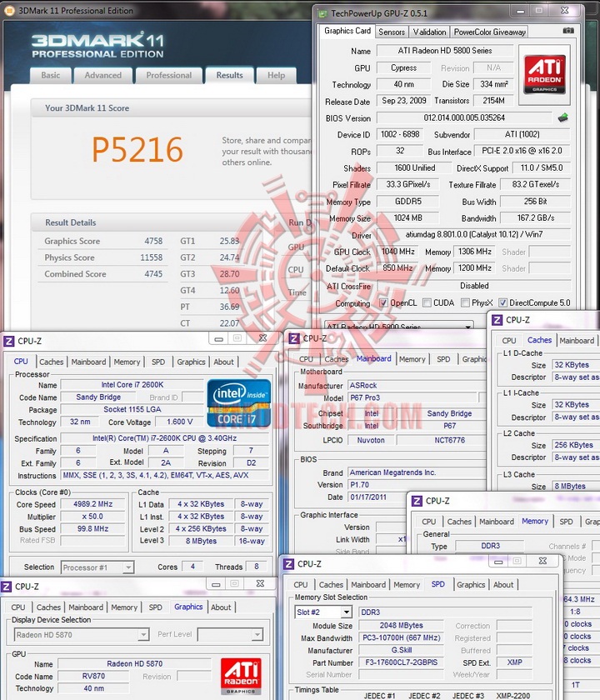The width and height of the screenshot is (600, 700).
Task: Open Caches tab in CPU-Z Memory window
Action: (459, 522)
